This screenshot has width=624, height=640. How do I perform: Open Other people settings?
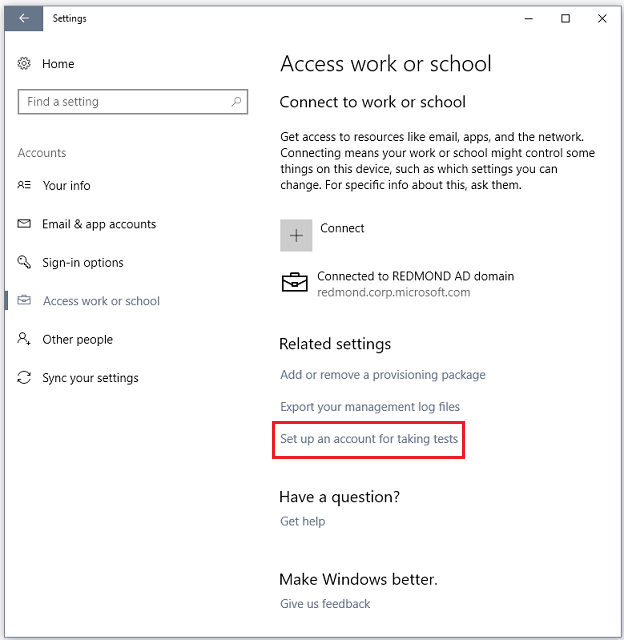click(x=78, y=339)
